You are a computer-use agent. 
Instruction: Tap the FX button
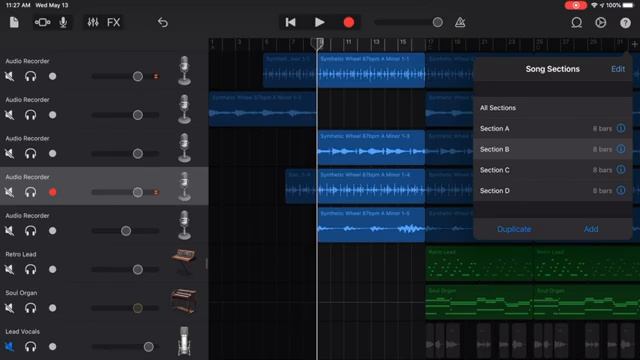(x=113, y=22)
